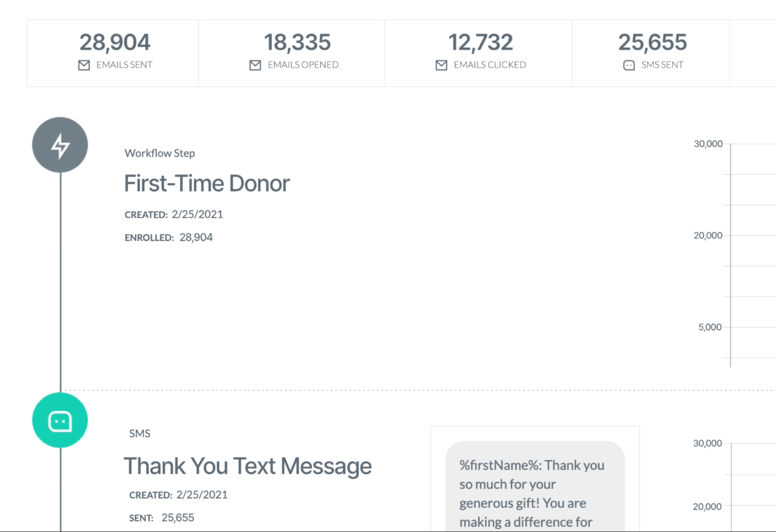This screenshot has height=532, width=776.
Task: Expand the First-Time Donor step details
Action: 207,183
